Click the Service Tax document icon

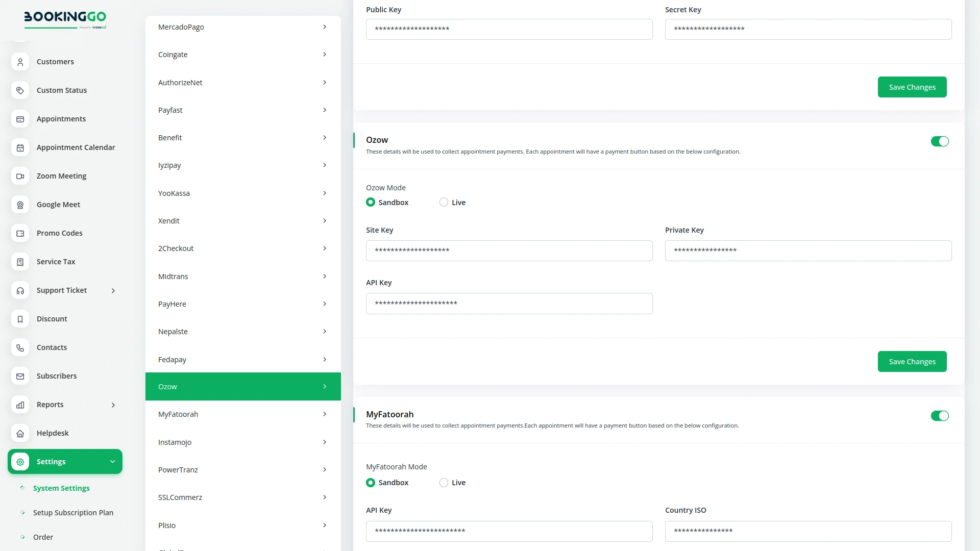tap(19, 262)
